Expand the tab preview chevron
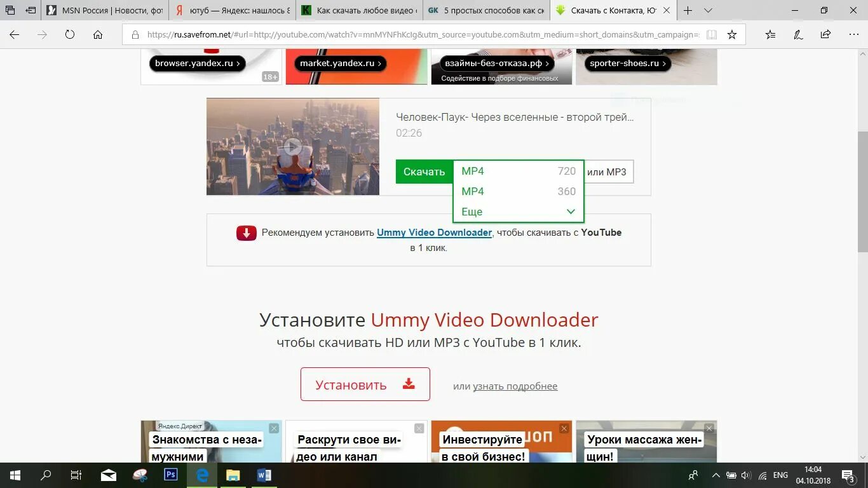 click(708, 10)
